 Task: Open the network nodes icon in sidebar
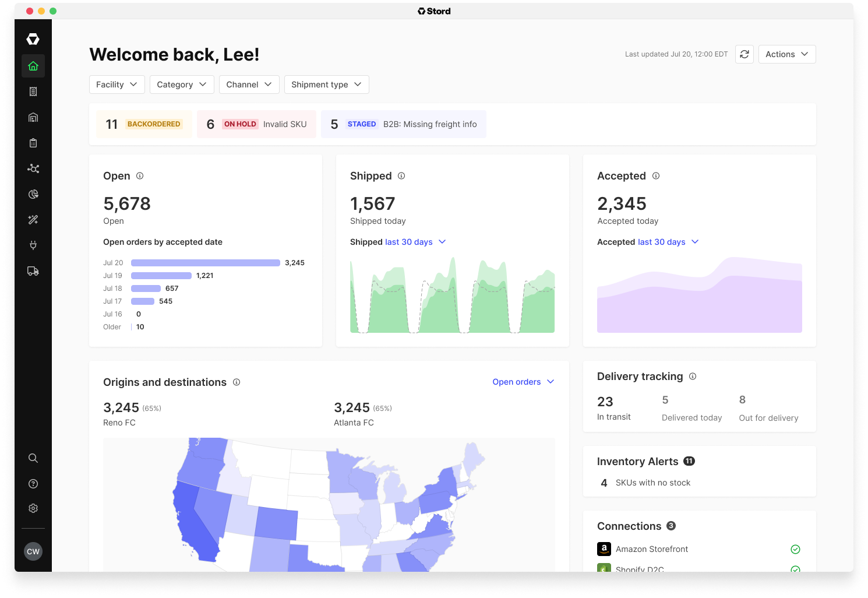[33, 168]
